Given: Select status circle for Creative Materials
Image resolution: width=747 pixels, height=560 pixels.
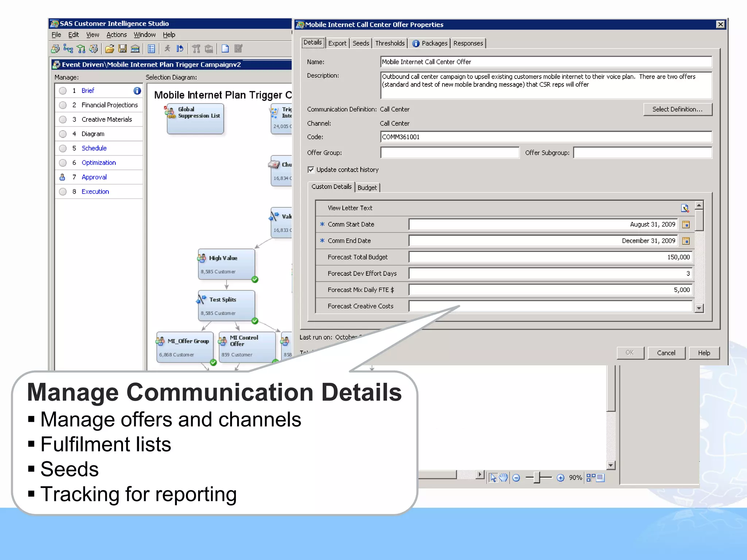Looking at the screenshot, I should click(x=63, y=120).
